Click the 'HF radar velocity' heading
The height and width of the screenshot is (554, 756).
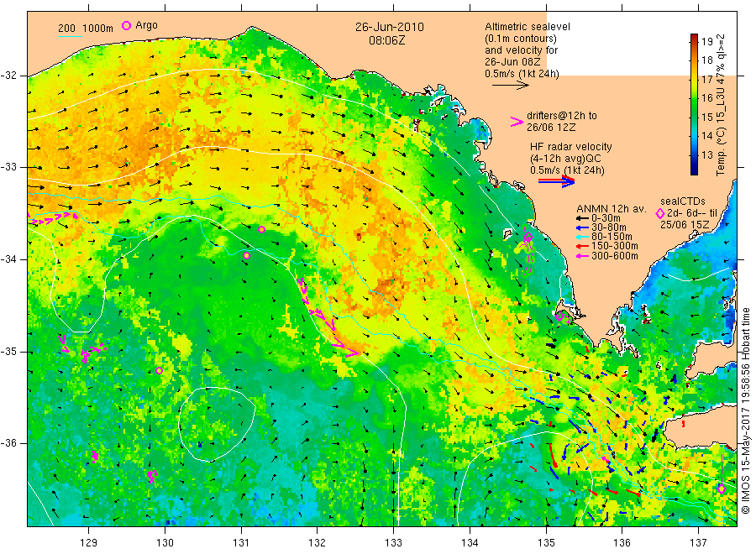click(x=571, y=146)
